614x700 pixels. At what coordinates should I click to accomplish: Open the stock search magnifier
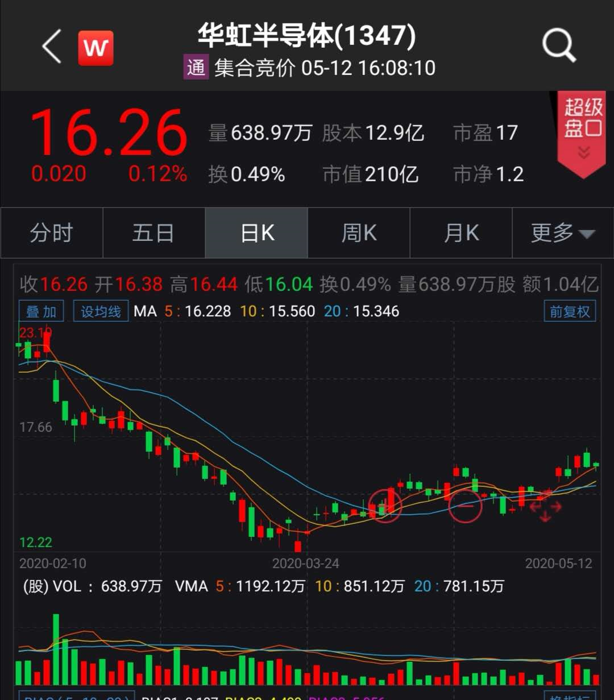[x=559, y=45]
